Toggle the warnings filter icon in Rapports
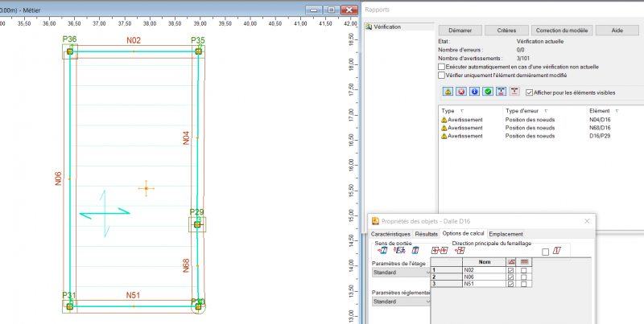The image size is (644, 324). 448,92
